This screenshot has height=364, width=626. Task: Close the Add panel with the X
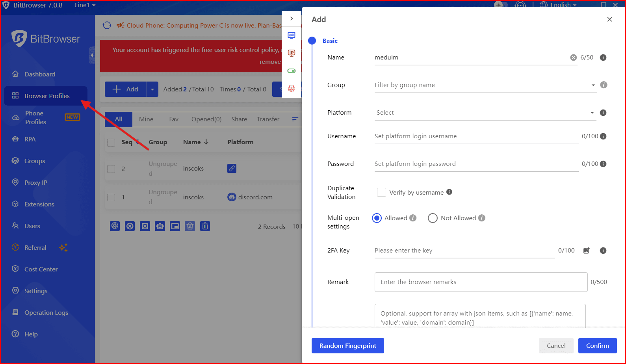coord(609,19)
